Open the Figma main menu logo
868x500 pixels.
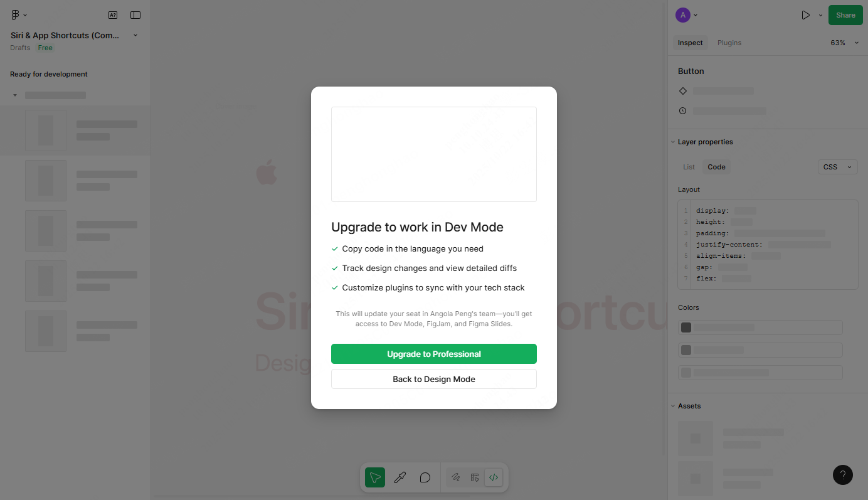tap(19, 15)
